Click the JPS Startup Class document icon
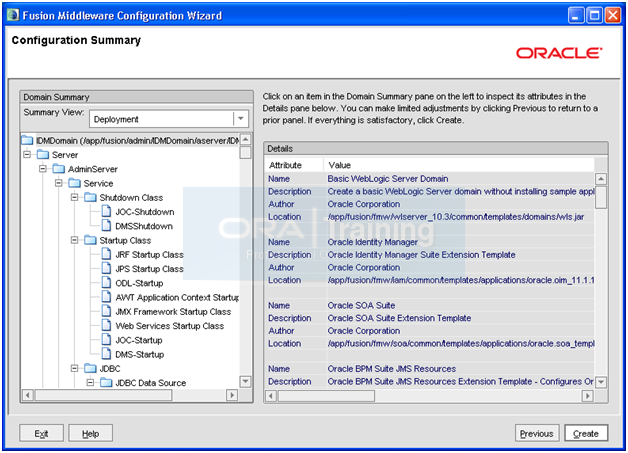Viewport: 628px width, 453px height. [106, 268]
